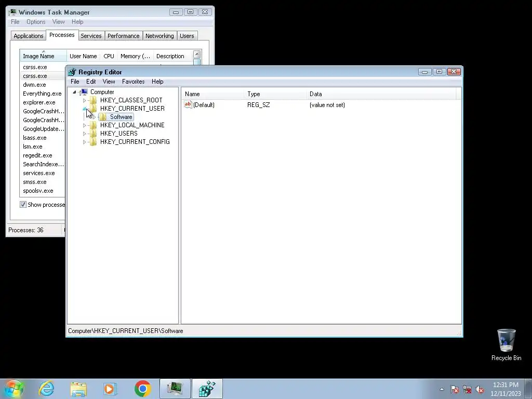Click the Task Manager title bar icon
The width and height of the screenshot is (532, 399).
point(12,12)
